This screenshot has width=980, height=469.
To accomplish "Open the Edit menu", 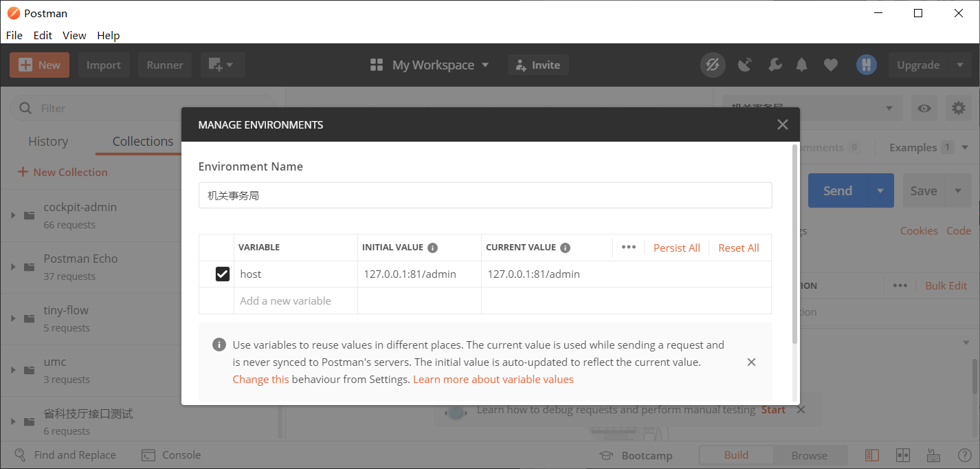I will click(43, 35).
